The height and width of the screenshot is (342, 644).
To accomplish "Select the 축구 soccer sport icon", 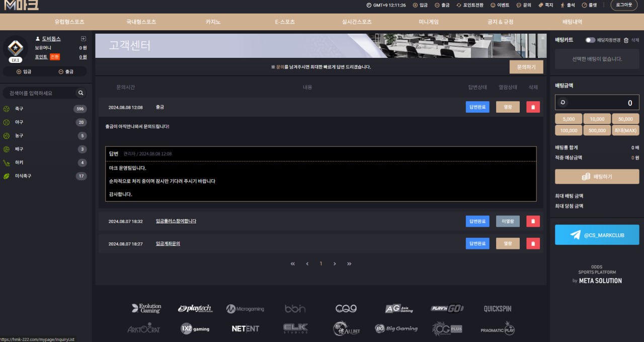I will [x=7, y=109].
